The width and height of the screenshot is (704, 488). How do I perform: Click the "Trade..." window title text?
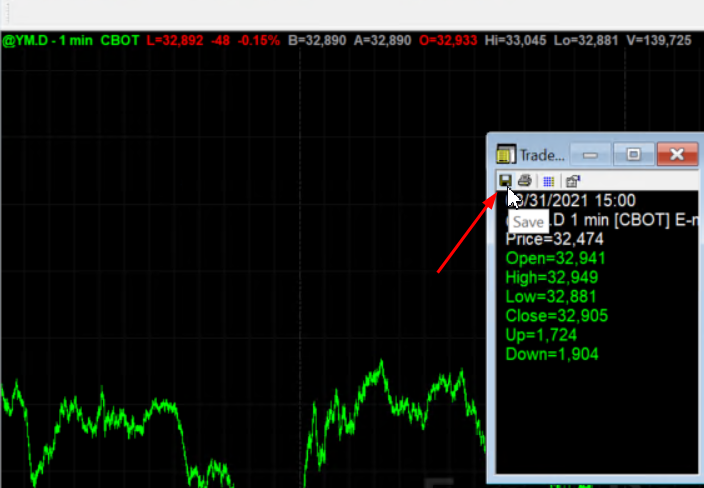coord(543,155)
